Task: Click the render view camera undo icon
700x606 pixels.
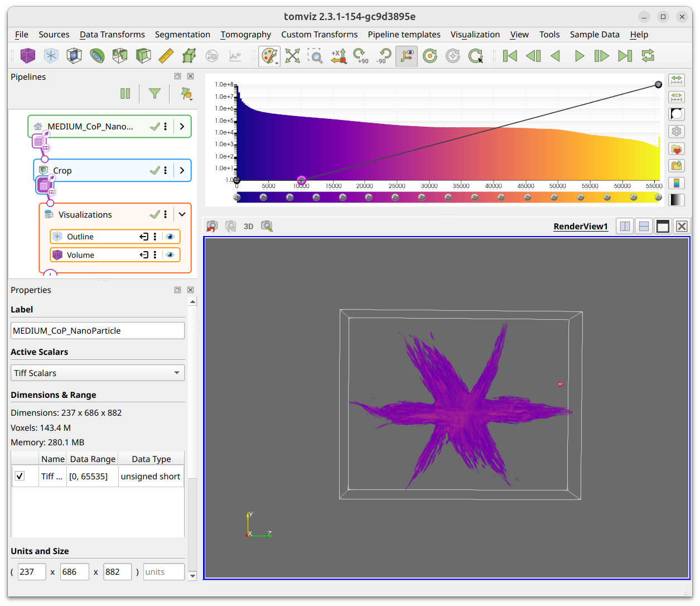Action: point(212,227)
